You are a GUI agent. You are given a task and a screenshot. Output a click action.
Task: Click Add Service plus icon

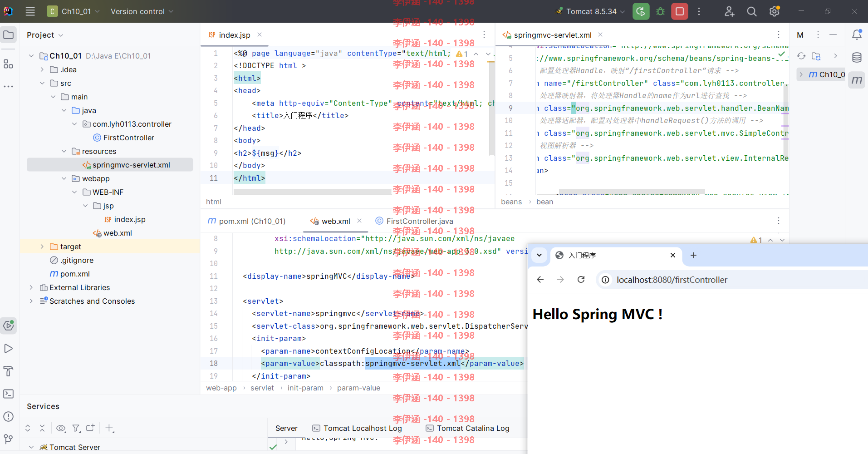[109, 428]
